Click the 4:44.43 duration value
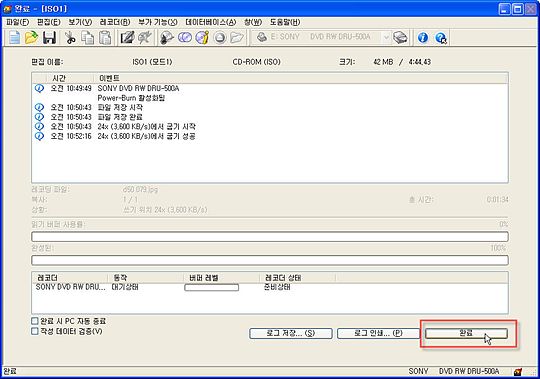The height and width of the screenshot is (379, 540). click(x=420, y=62)
